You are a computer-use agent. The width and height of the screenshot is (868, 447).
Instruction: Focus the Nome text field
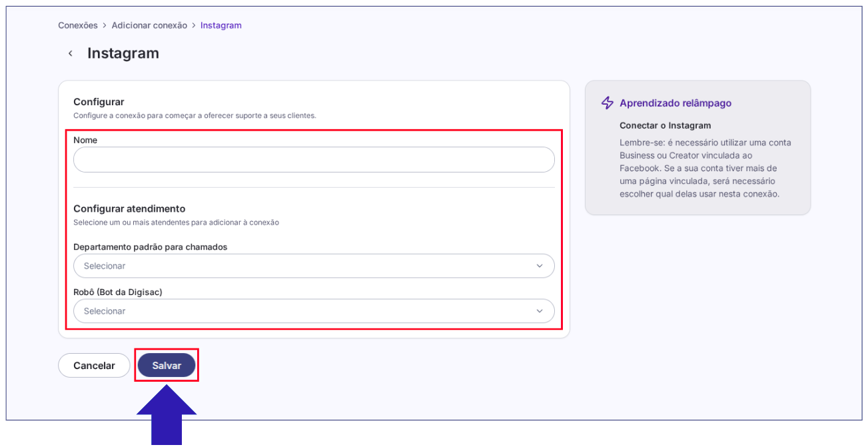click(313, 160)
